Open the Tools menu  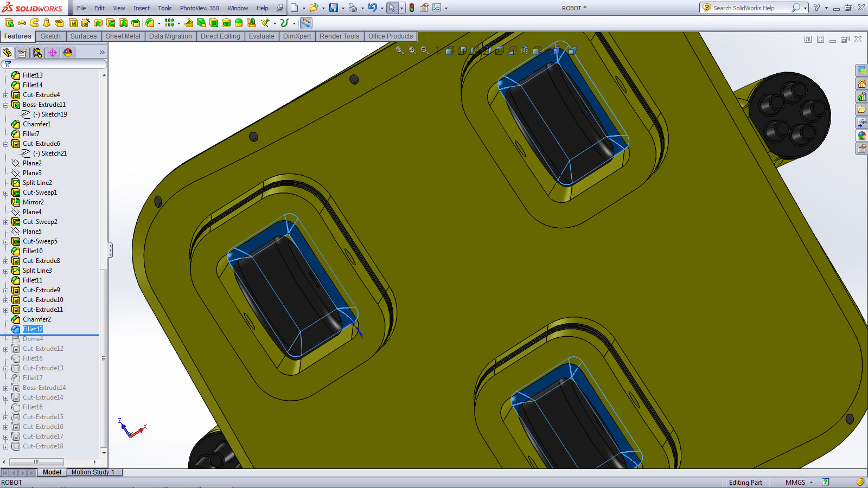click(165, 8)
